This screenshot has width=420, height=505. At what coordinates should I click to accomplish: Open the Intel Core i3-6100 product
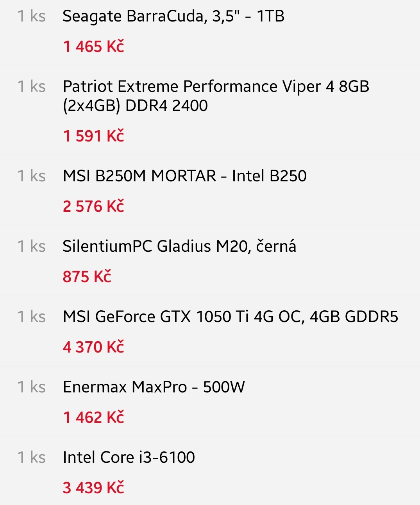(129, 458)
